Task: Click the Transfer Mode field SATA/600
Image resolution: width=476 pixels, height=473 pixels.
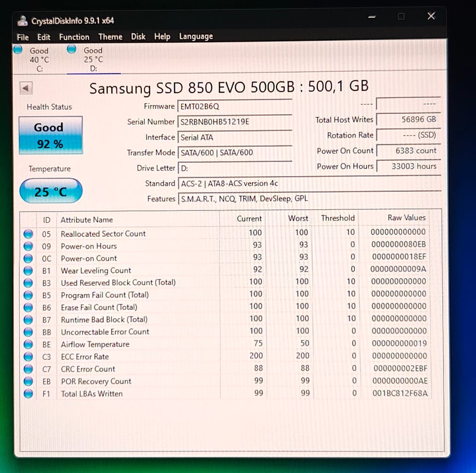Action: coord(235,152)
